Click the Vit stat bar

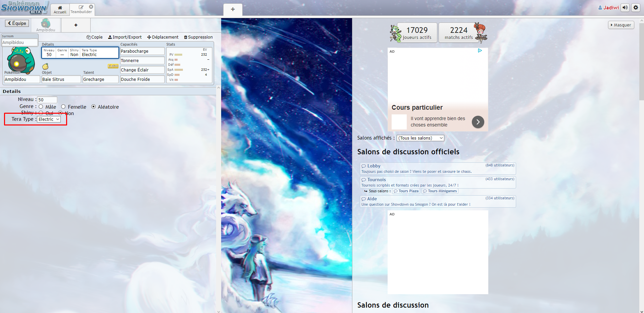coord(176,80)
